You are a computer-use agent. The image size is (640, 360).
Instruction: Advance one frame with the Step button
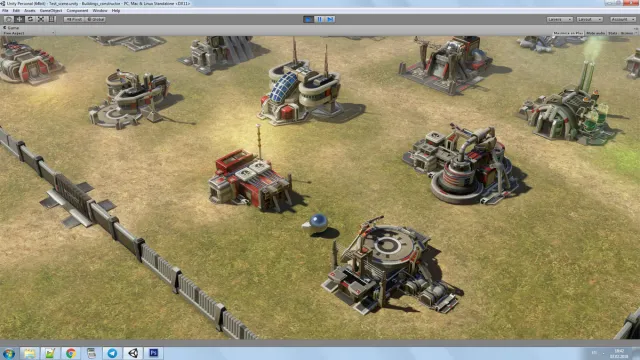(x=330, y=19)
